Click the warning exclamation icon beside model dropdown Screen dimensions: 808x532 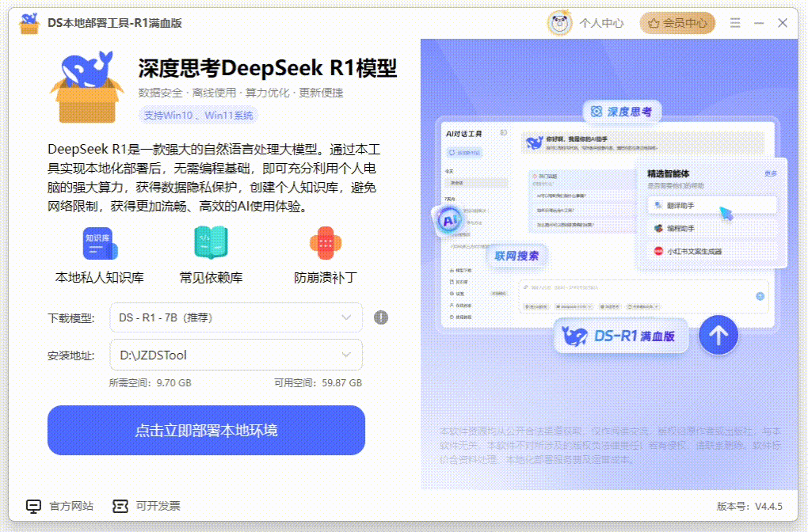click(381, 317)
